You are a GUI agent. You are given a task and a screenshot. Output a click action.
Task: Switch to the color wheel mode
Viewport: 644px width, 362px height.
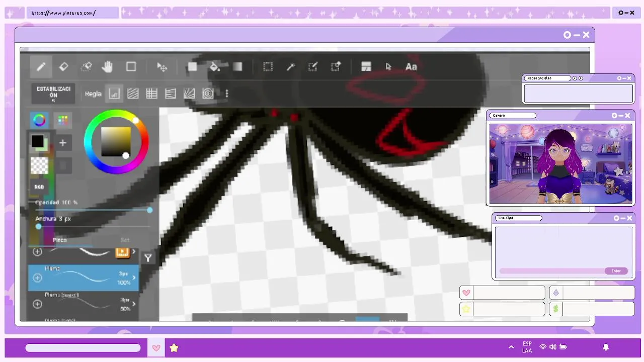(39, 120)
